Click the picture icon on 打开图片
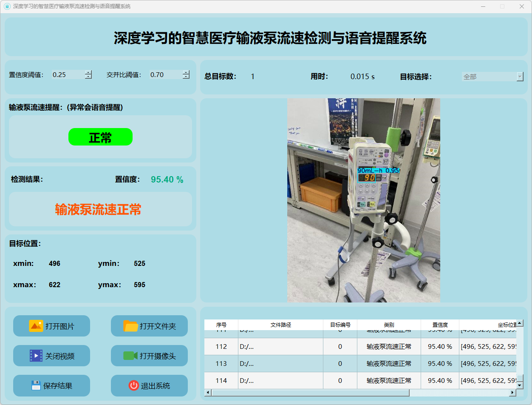 (36, 326)
